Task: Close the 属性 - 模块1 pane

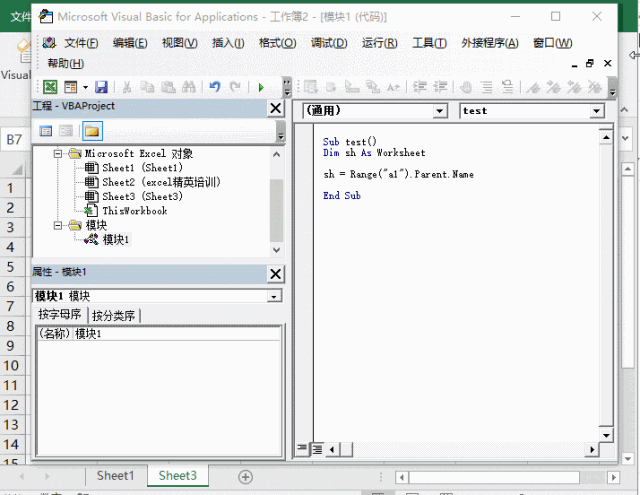Action: tap(276, 274)
